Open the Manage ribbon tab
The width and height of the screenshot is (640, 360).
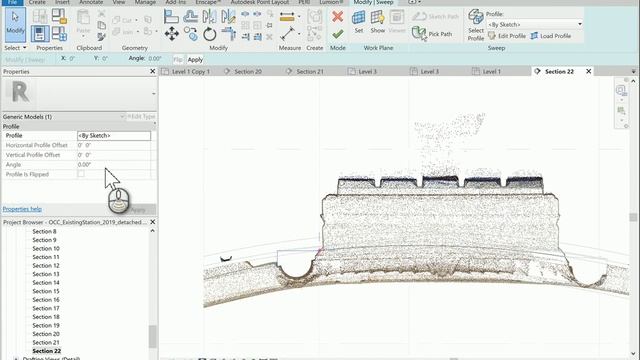click(145, 2)
